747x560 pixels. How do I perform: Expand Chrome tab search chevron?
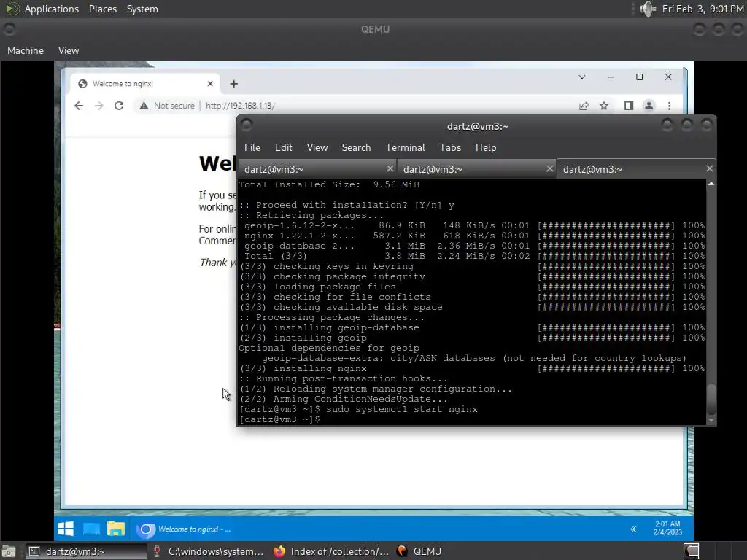tap(582, 77)
